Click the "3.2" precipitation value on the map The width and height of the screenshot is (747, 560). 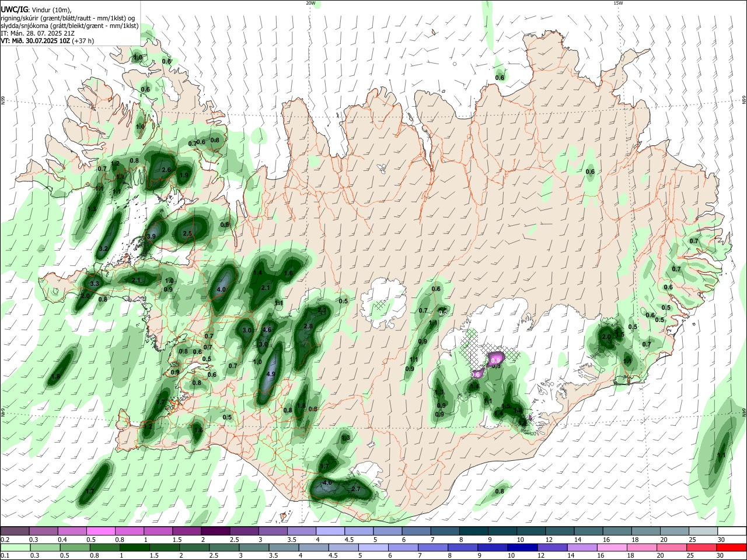coord(104,249)
